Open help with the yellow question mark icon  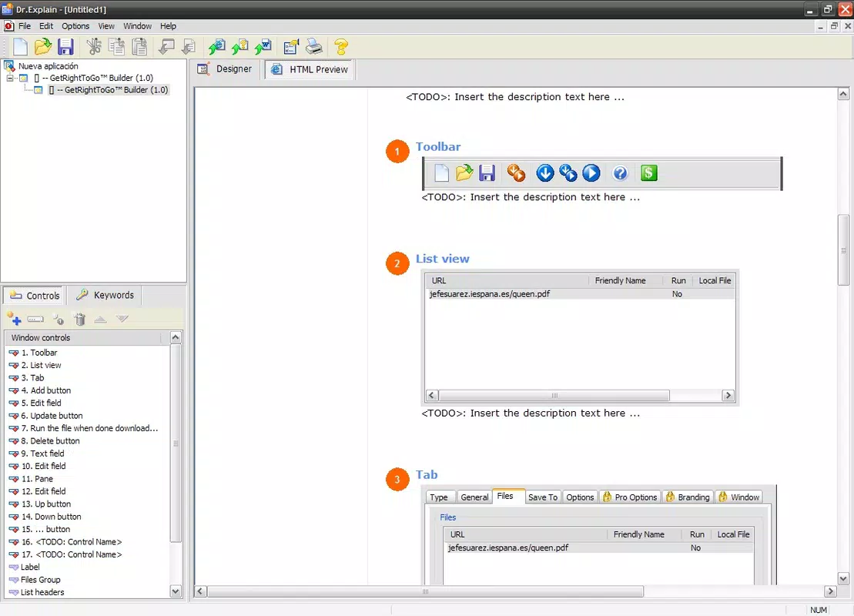click(x=341, y=47)
